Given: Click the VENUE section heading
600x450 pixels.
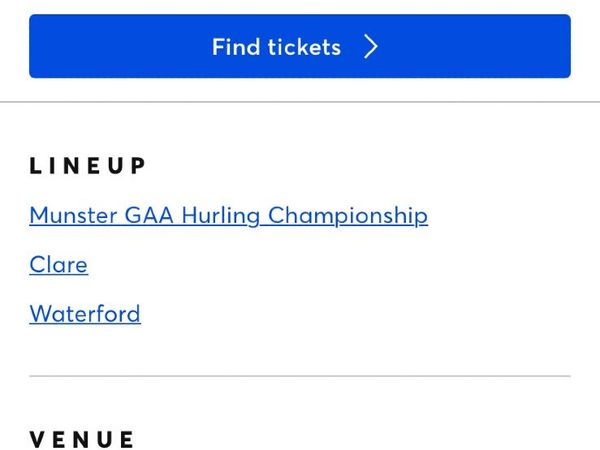Looking at the screenshot, I should 82,439.
